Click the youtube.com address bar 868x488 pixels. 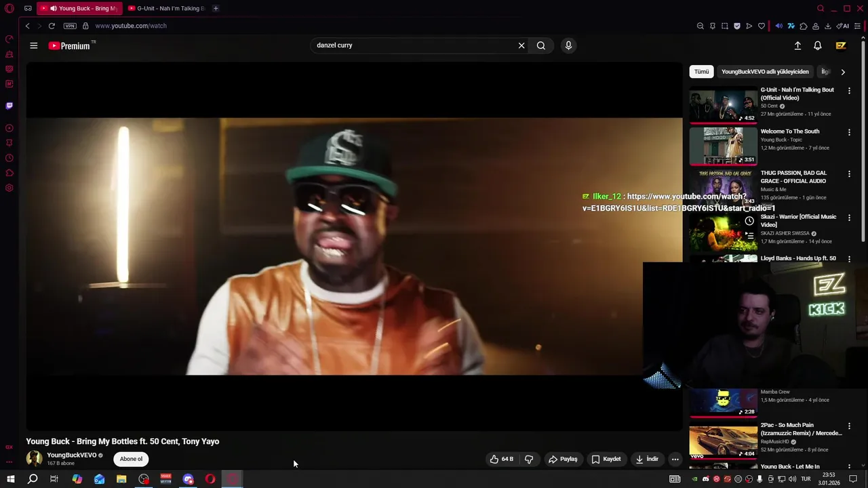point(131,26)
